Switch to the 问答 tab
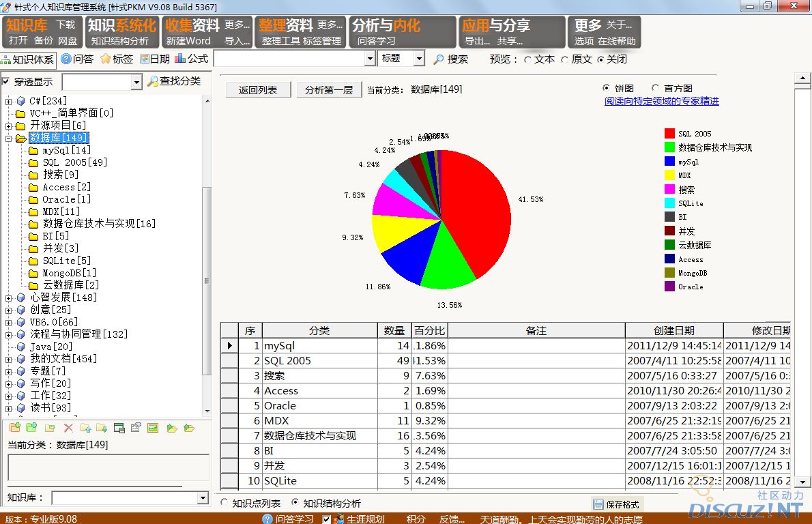Image resolution: width=812 pixels, height=524 pixels. tap(77, 59)
